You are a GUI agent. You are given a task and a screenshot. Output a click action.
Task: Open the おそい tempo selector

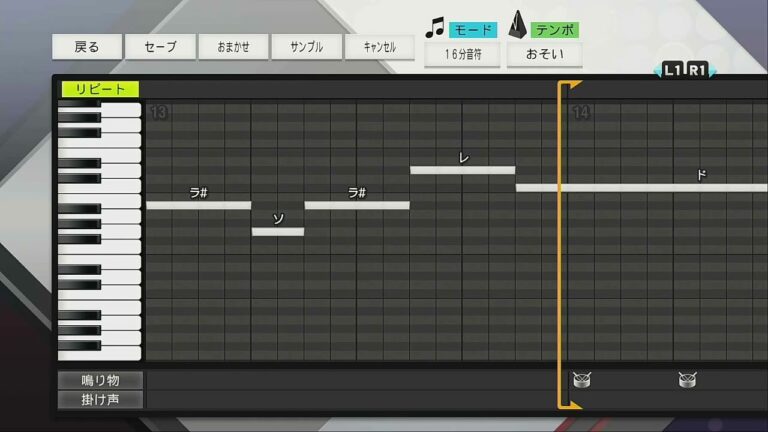point(544,54)
